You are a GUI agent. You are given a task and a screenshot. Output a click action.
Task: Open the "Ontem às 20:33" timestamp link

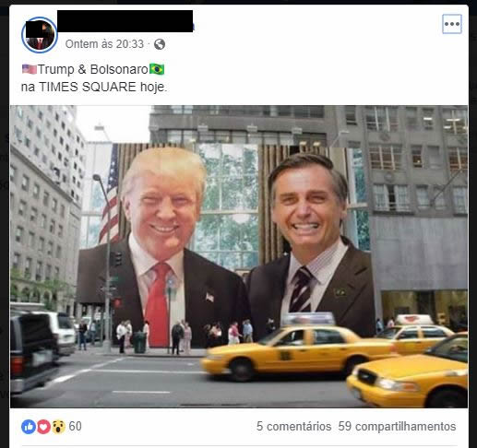[104, 44]
